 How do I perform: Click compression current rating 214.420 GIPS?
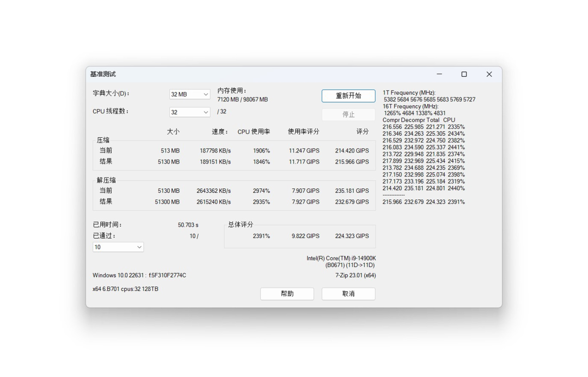352,150
